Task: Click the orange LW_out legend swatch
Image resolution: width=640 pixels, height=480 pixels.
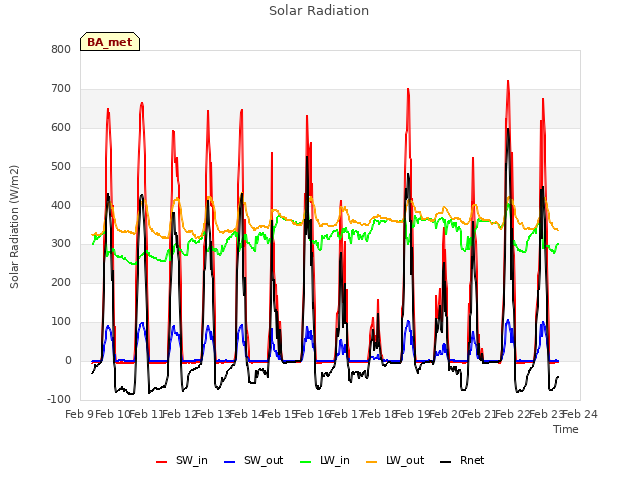Action: 372,462
